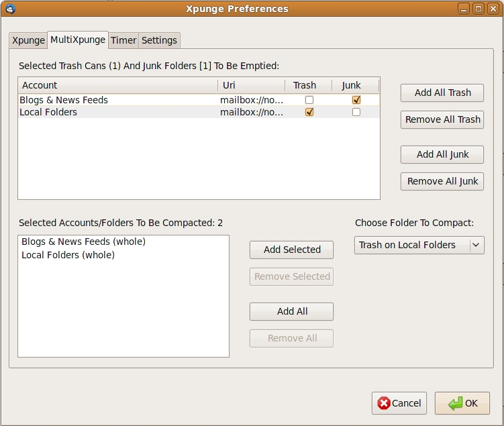Click the Thunderbird icon in title bar
Image resolution: width=504 pixels, height=426 pixels.
click(9, 9)
